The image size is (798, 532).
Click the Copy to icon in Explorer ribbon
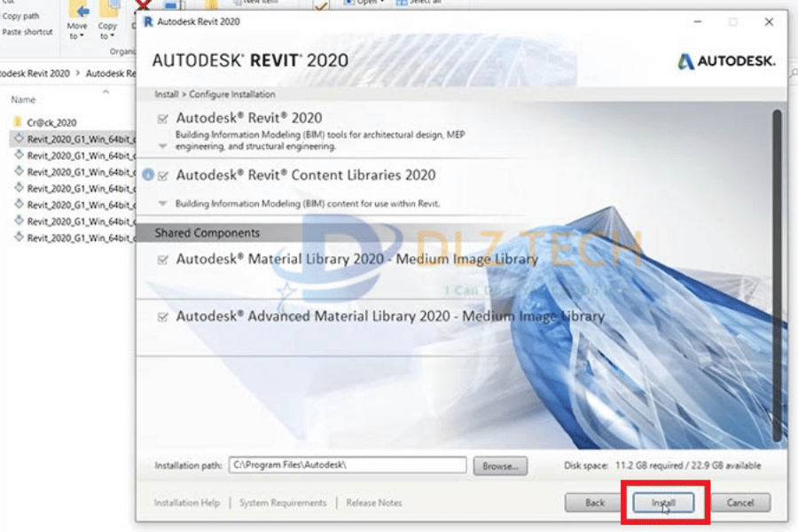[x=108, y=12]
